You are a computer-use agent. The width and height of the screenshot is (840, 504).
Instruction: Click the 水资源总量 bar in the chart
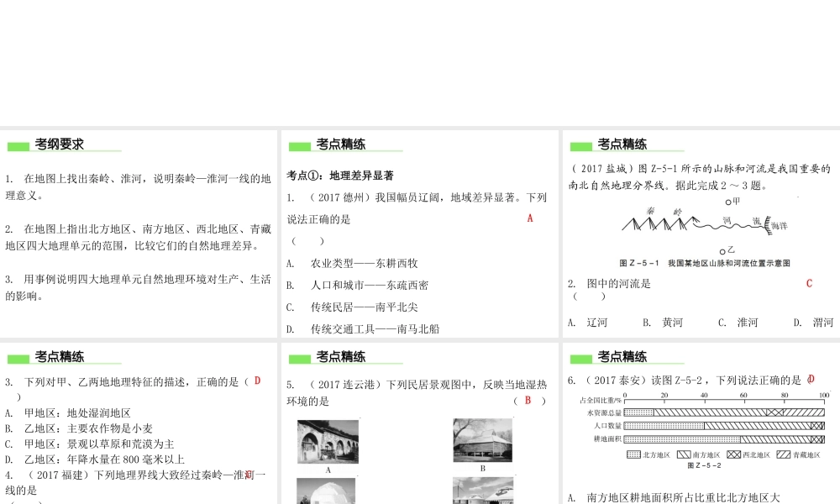[x=724, y=413]
